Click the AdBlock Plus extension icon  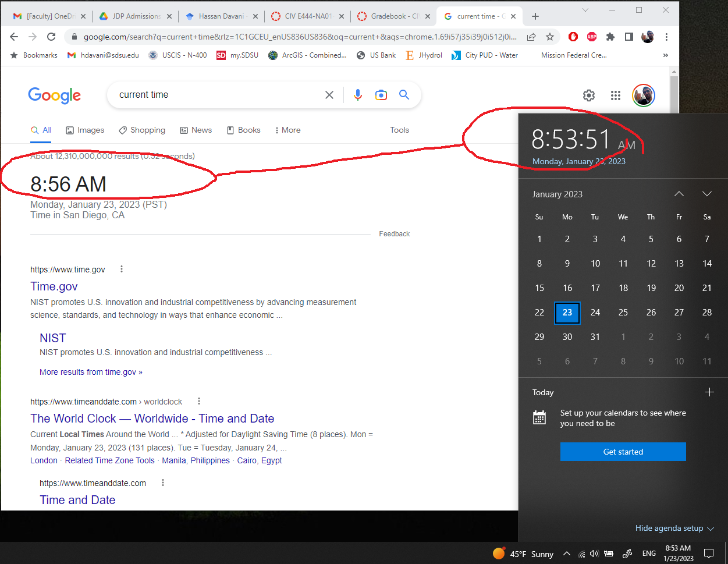click(x=592, y=37)
